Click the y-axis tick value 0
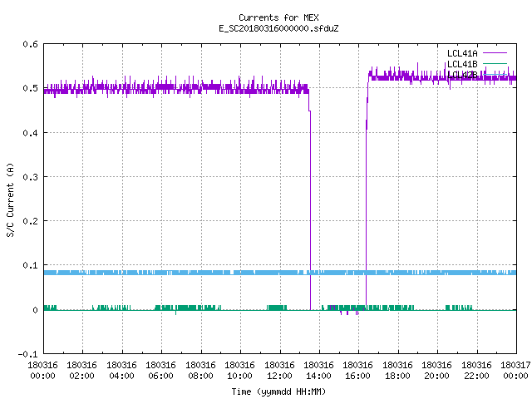Screen dimensions: 532x399 click(35, 310)
